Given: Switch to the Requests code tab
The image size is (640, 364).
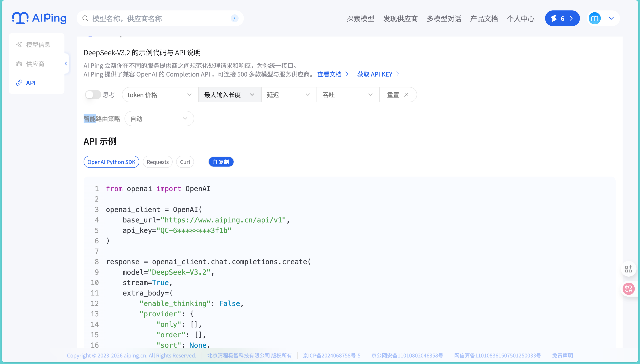Looking at the screenshot, I should tap(157, 162).
